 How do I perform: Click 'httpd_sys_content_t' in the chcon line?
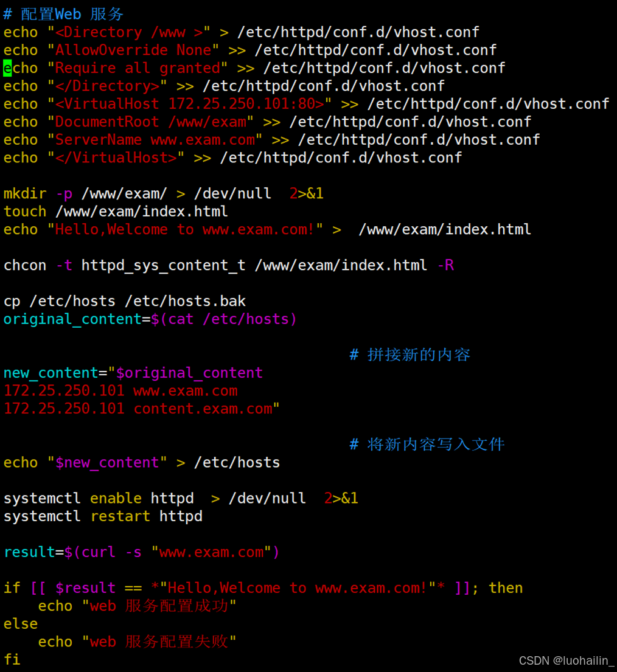pyautogui.click(x=163, y=266)
